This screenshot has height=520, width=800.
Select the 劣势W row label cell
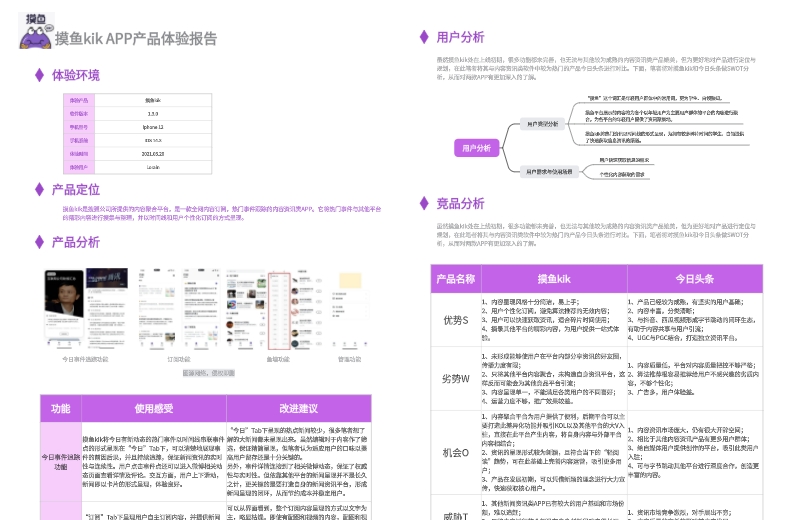pos(455,378)
